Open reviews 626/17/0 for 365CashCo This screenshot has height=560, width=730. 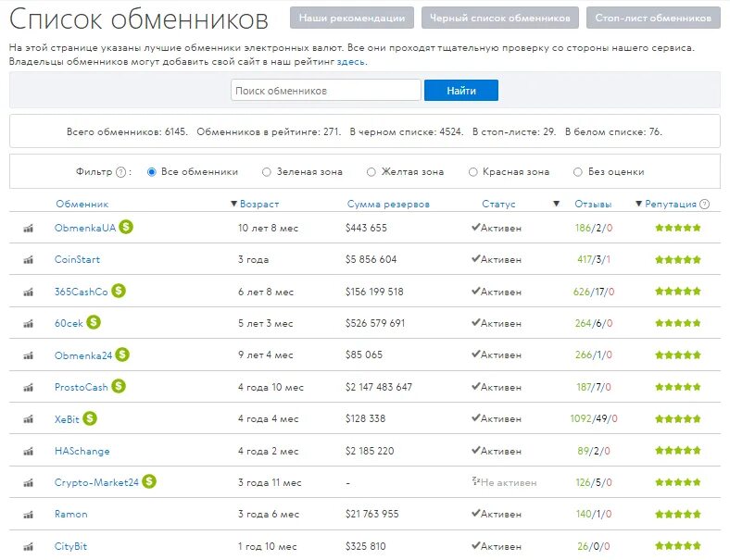tap(594, 292)
